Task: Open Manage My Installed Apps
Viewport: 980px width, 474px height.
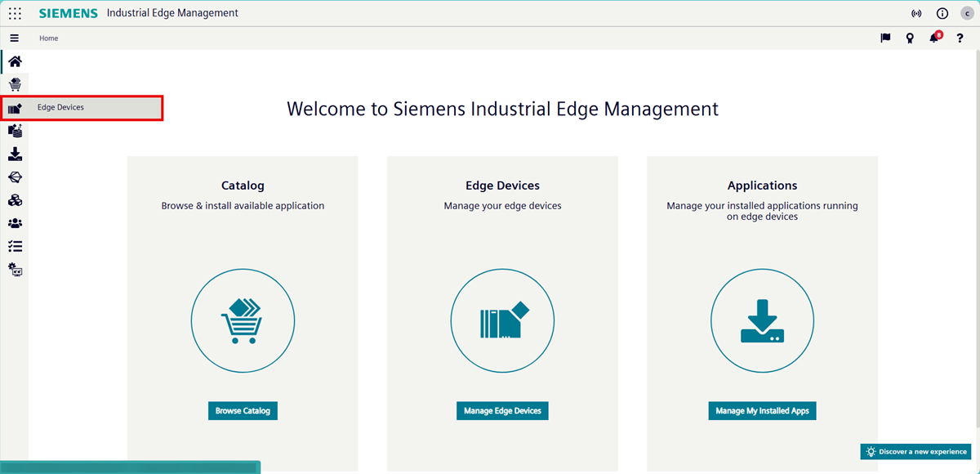Action: 762,411
